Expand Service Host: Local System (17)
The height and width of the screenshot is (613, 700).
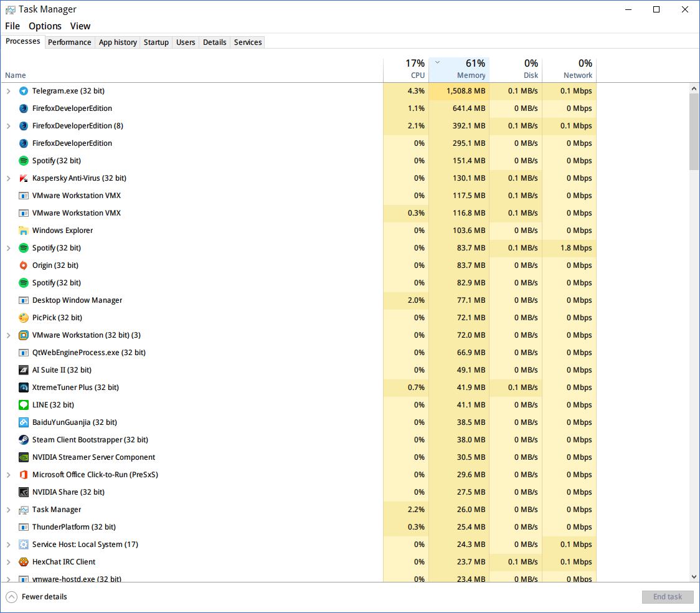tap(9, 544)
